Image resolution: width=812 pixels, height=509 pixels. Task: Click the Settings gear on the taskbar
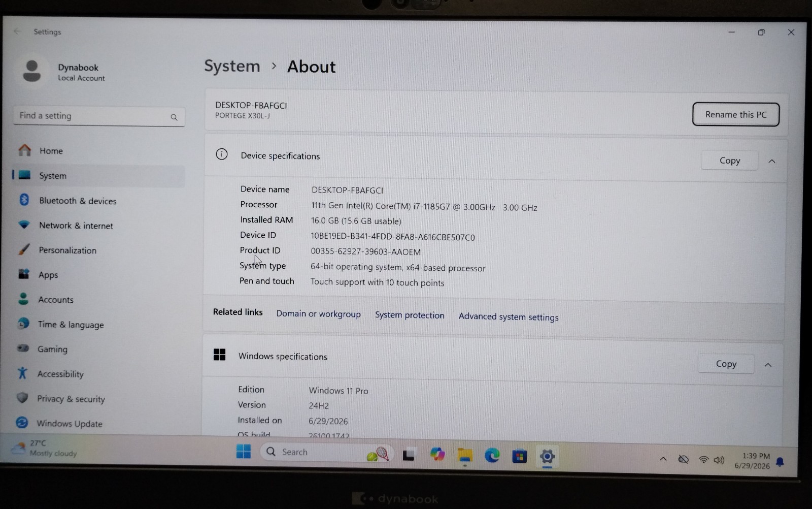coord(547,457)
